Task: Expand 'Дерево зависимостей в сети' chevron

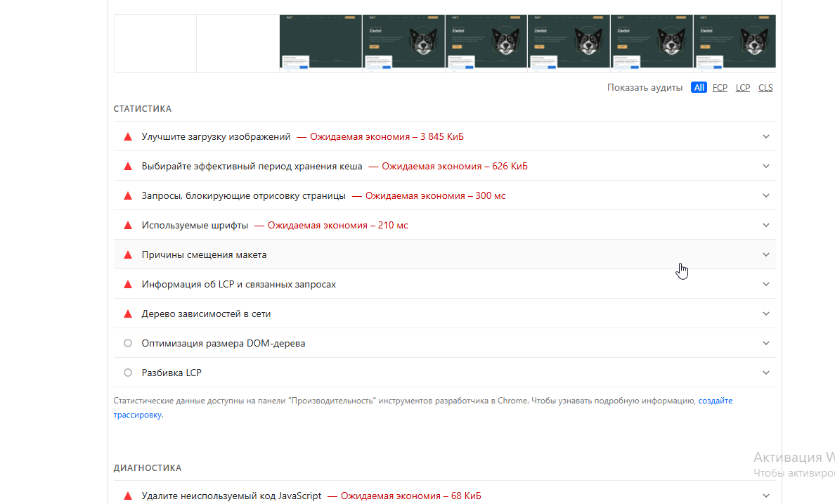Action: click(x=766, y=314)
